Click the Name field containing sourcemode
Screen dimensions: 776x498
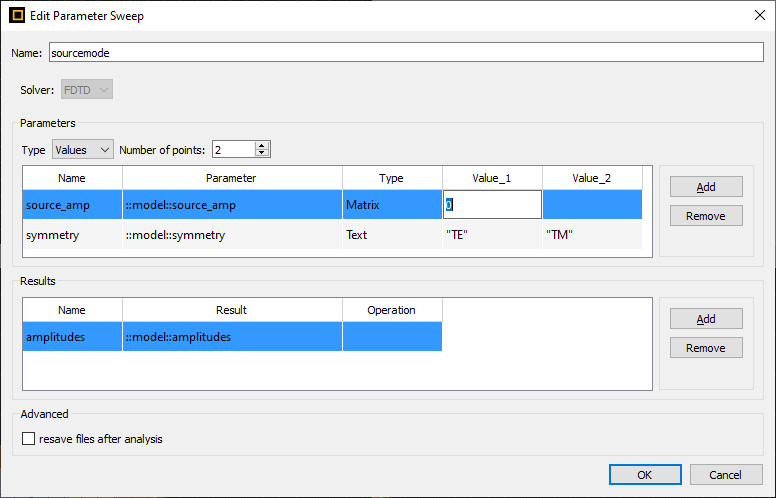[405, 52]
